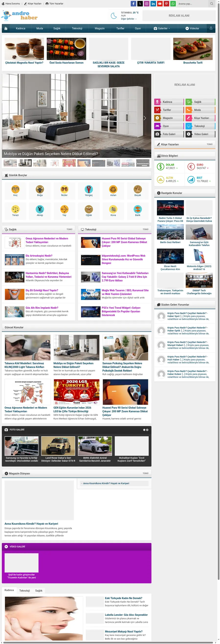This screenshot has height=644, width=220.
Task: Focus the Arama yap search field
Action: tap(193, 4)
